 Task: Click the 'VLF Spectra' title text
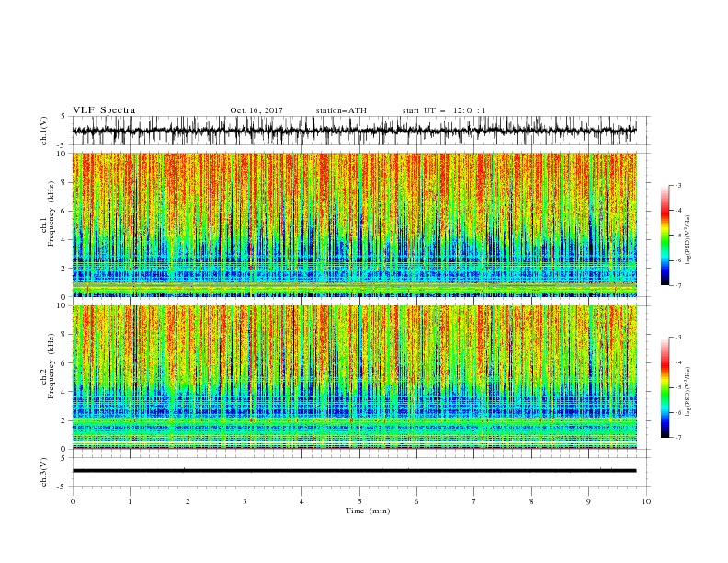(x=104, y=110)
